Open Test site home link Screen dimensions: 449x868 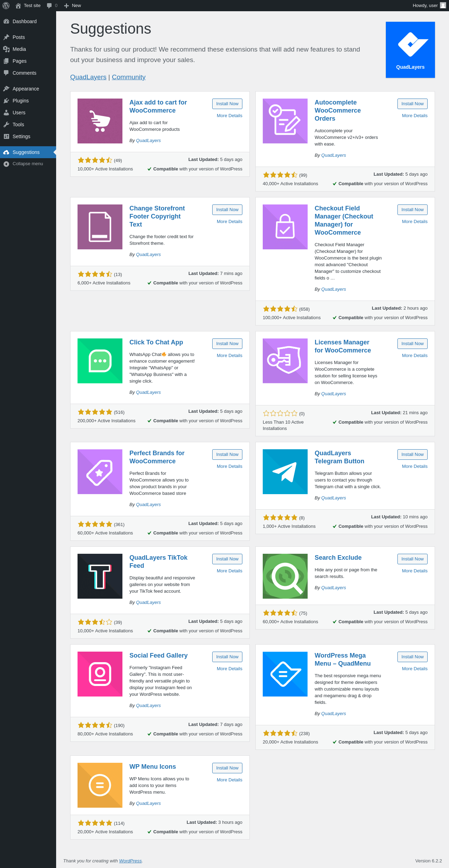coord(28,6)
